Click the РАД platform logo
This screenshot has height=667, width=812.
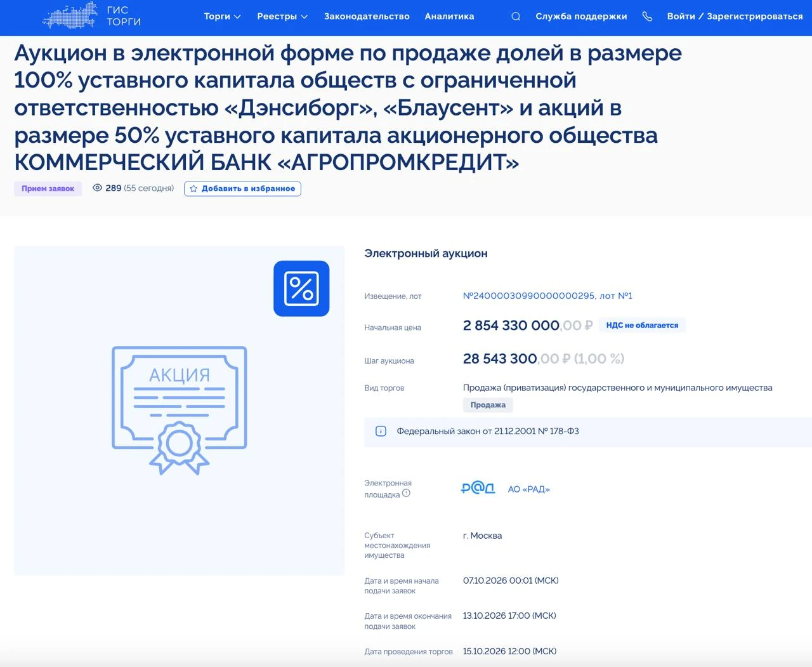click(x=478, y=488)
